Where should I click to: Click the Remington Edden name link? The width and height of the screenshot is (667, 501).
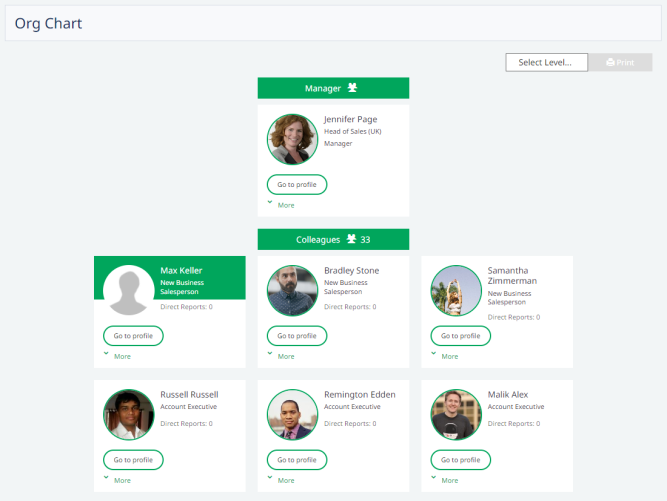click(359, 394)
